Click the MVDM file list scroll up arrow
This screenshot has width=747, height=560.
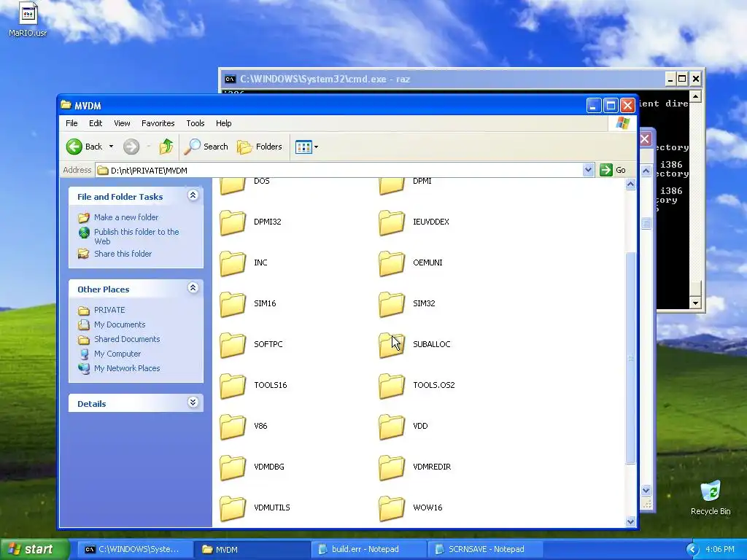630,184
